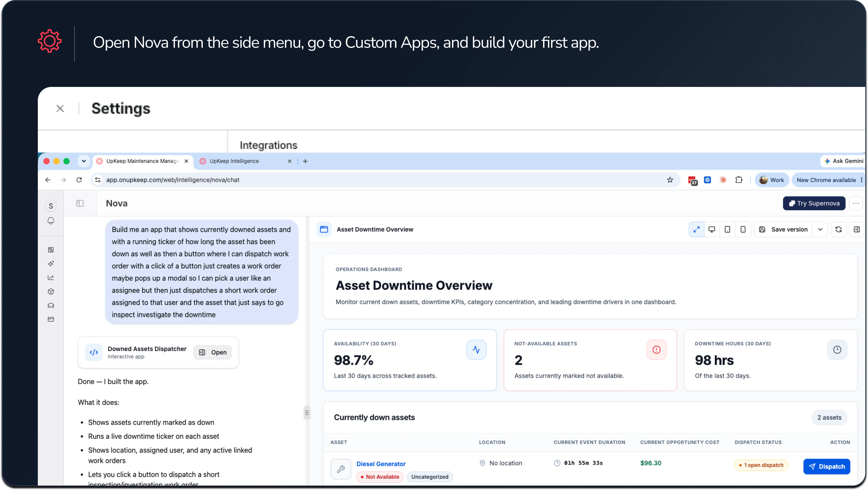Click the Integrations heading in Settings

tap(268, 145)
